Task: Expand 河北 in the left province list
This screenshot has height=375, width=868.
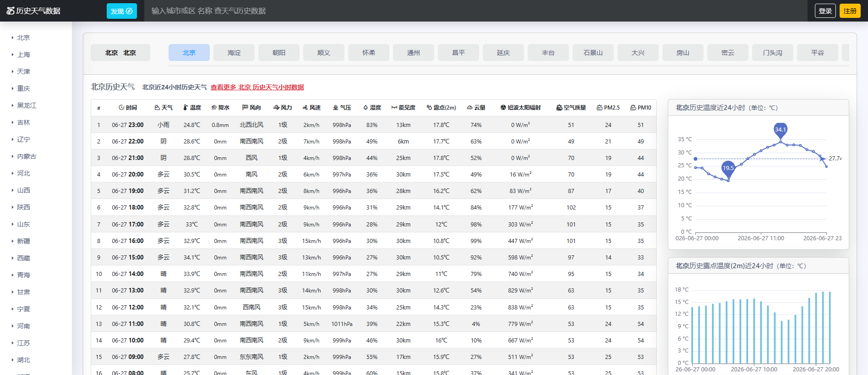Action: coord(12,173)
